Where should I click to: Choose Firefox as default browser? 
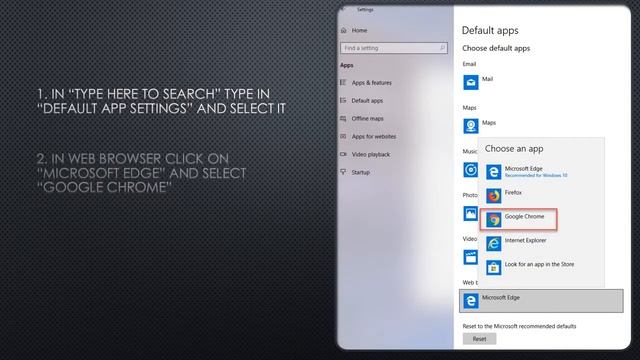click(504, 196)
